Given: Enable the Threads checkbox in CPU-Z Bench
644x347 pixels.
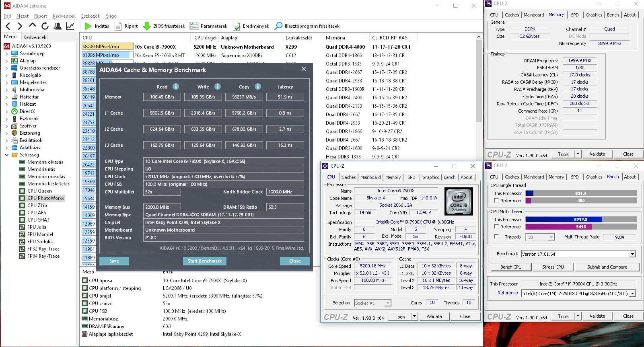Looking at the screenshot, I should [x=496, y=236].
